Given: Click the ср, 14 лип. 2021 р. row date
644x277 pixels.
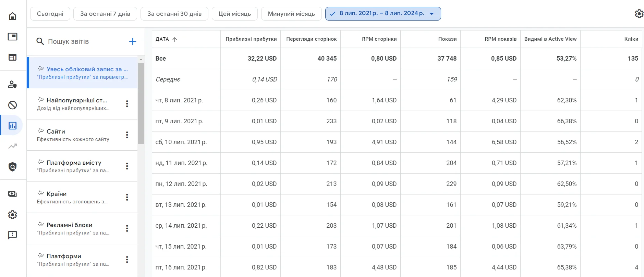Looking at the screenshot, I should [x=181, y=226].
